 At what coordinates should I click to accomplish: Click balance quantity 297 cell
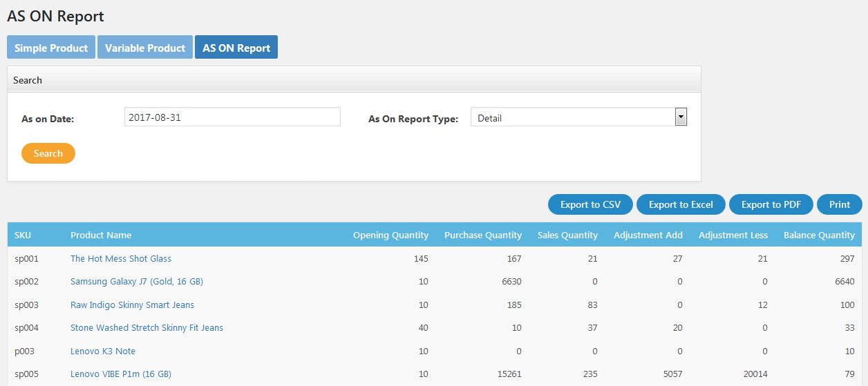tap(847, 258)
